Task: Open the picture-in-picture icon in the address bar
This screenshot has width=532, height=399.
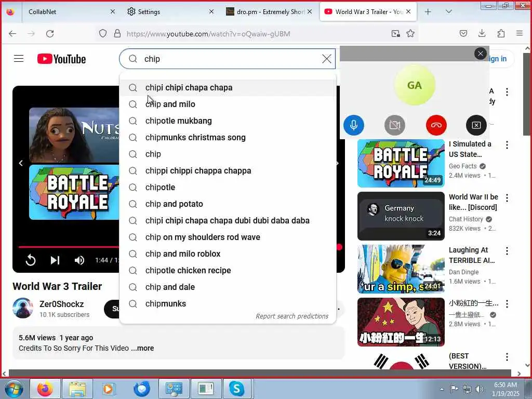Action: 395,33
